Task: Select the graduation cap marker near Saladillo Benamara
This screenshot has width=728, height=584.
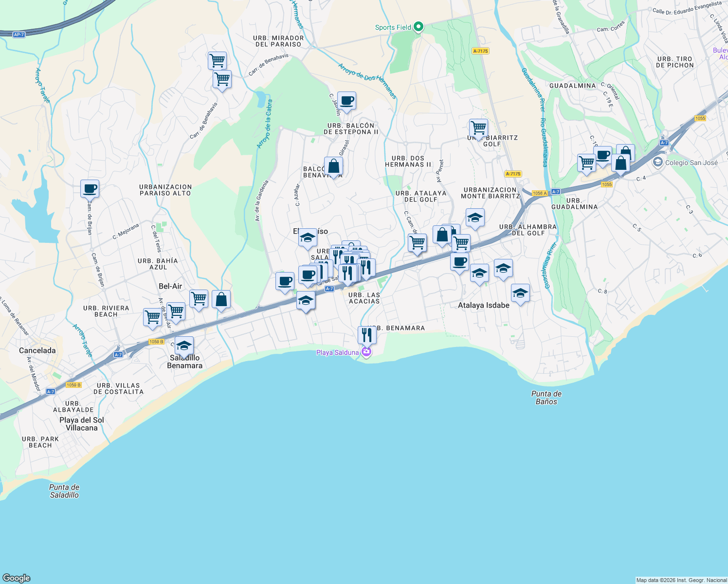Action: point(184,346)
